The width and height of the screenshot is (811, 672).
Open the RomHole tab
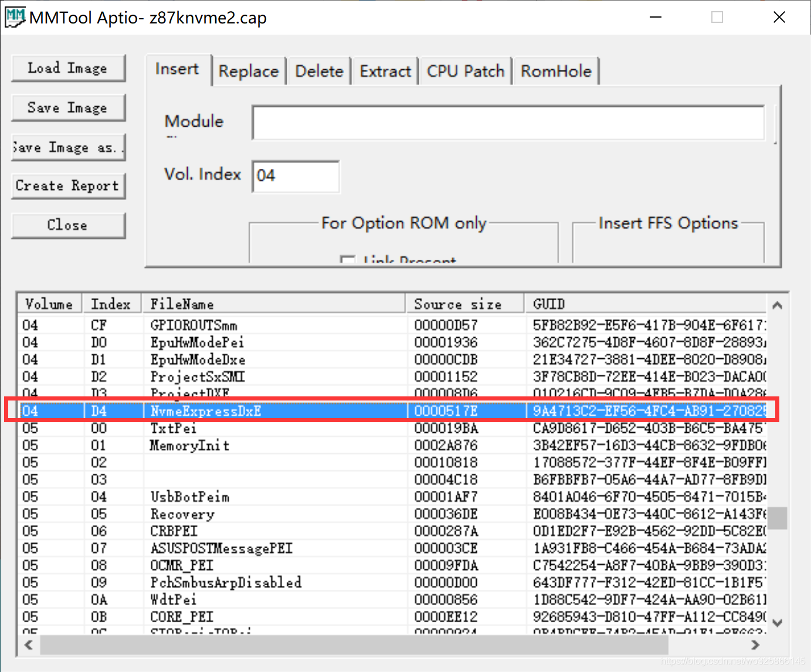click(x=556, y=71)
